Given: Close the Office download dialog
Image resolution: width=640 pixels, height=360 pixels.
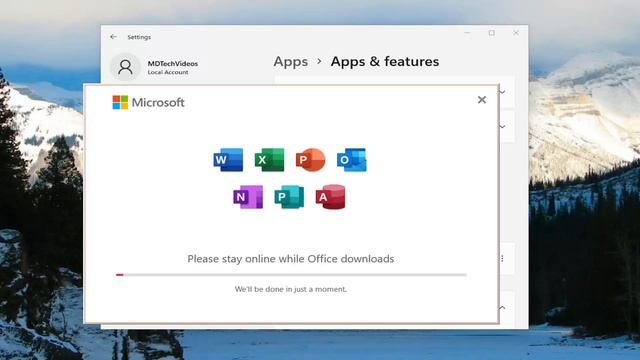Looking at the screenshot, I should 482,100.
